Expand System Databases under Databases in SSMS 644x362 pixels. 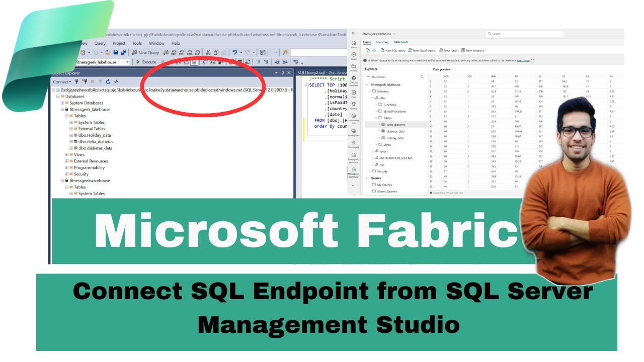tap(63, 103)
